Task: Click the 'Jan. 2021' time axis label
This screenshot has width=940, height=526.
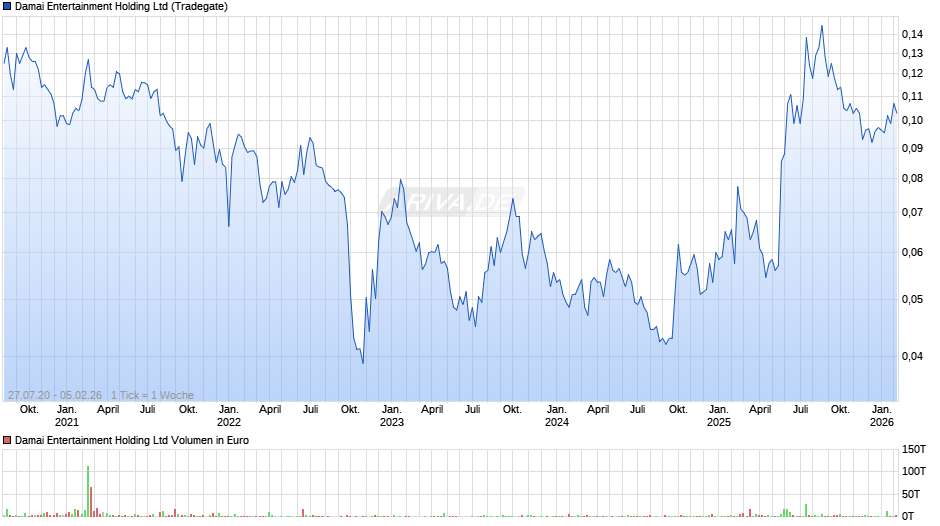Action: coord(67,416)
